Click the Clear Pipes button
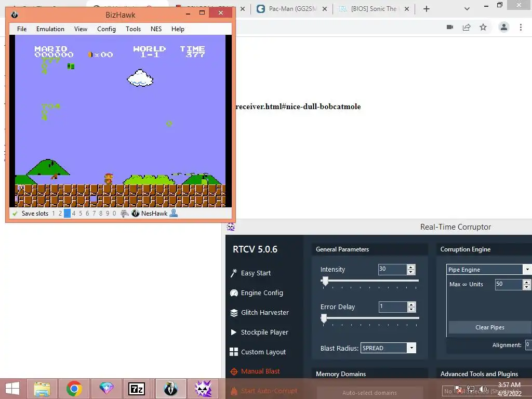This screenshot has width=532, height=399. [x=489, y=327]
